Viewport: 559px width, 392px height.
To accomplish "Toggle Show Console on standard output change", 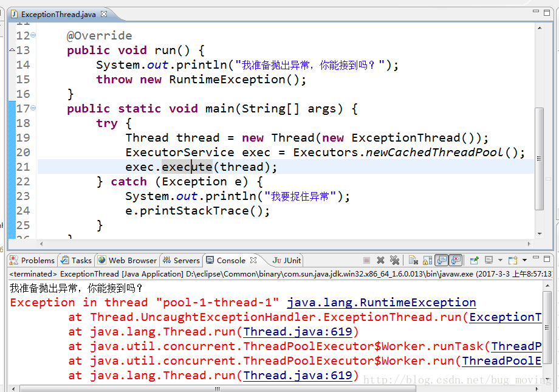I will coord(442,260).
